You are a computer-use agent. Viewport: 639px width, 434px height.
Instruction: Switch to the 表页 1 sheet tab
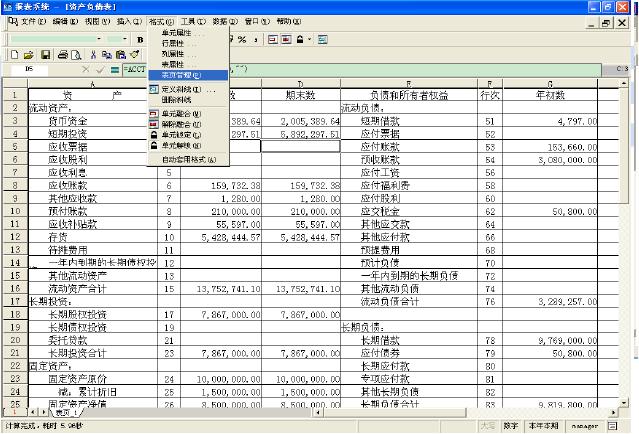point(66,412)
